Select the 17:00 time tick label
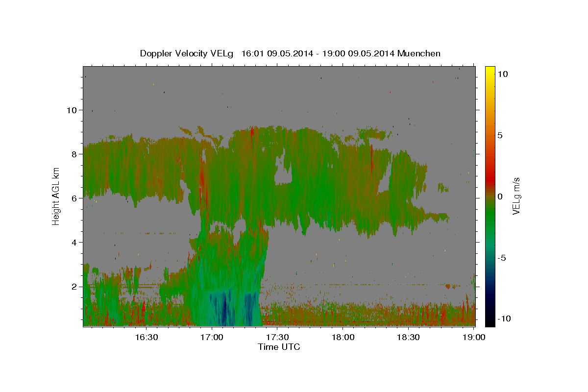This screenshot has width=588, height=392. pyautogui.click(x=212, y=337)
